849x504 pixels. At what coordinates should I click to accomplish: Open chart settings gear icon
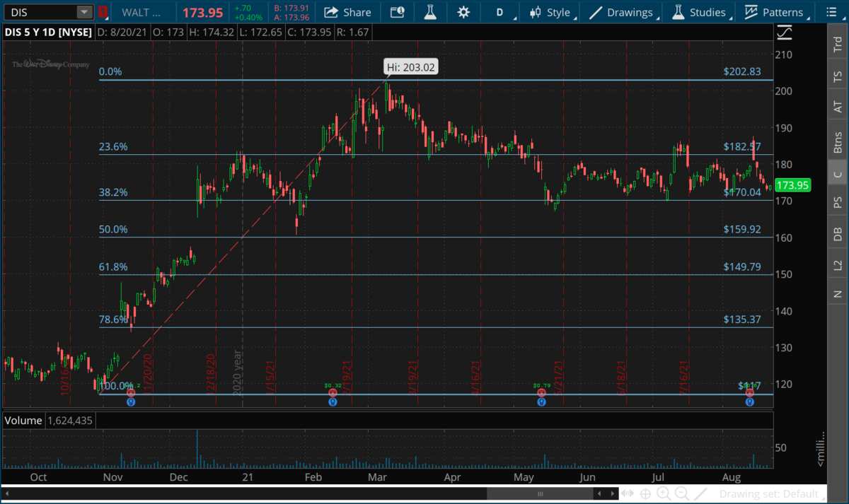click(x=463, y=12)
